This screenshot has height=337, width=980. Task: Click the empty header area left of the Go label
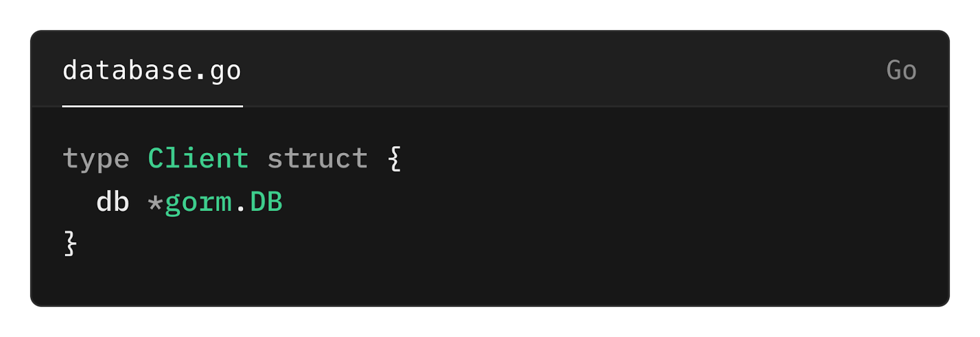coord(563,70)
